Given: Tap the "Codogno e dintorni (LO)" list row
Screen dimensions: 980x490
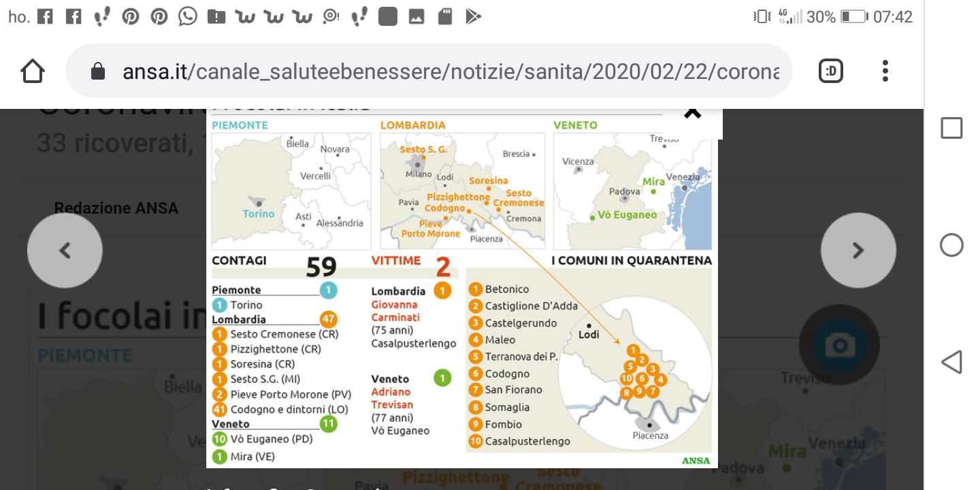Looking at the screenshot, I should click(x=280, y=409).
